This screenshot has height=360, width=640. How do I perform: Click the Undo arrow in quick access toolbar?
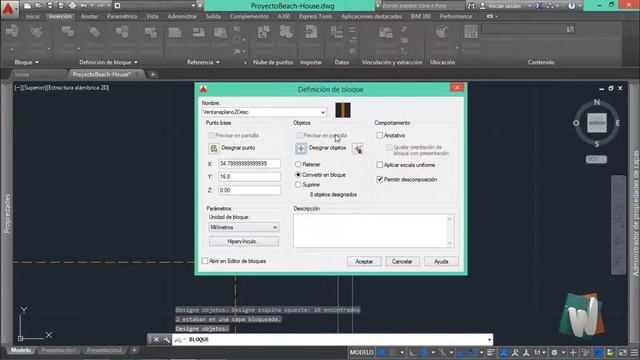[x=84, y=6]
